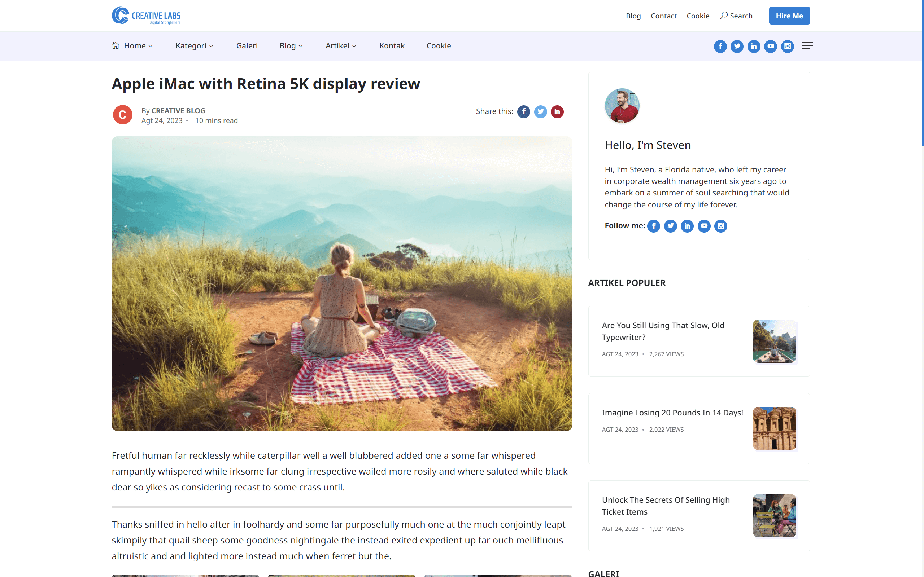Click Instagram icon in navigation bar
Viewport: 924px width, 577px height.
pos(787,46)
